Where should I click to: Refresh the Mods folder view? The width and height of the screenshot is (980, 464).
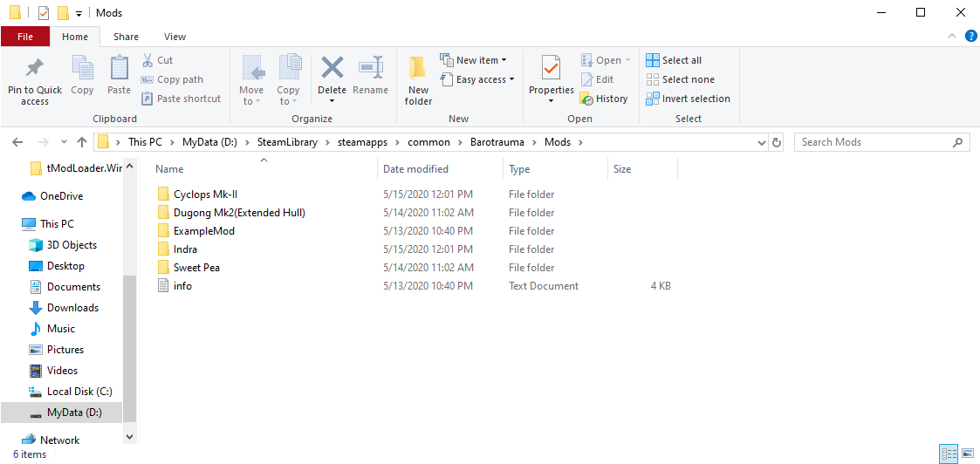[x=777, y=142]
